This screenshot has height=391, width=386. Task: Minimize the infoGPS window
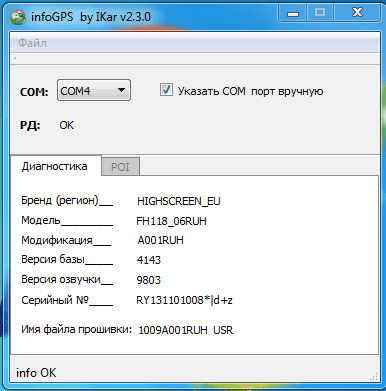293,13
